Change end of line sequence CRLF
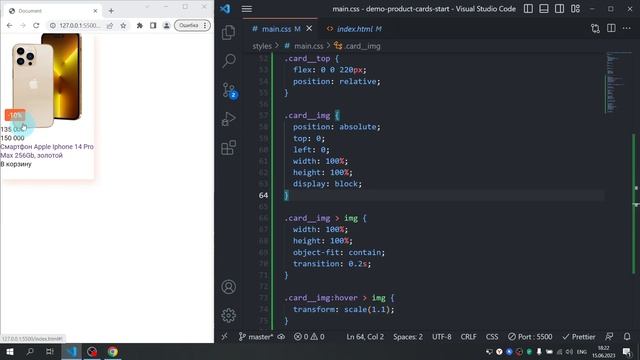 coord(468,337)
